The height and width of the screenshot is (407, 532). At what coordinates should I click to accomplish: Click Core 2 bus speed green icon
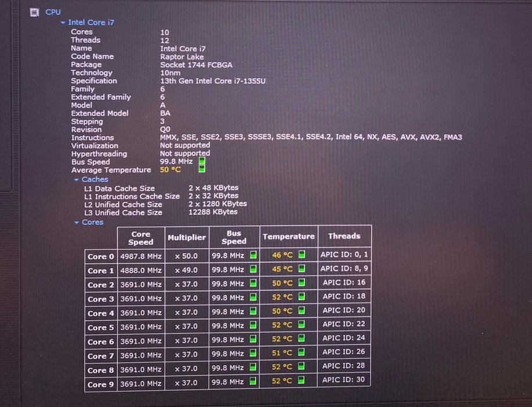[x=253, y=283]
